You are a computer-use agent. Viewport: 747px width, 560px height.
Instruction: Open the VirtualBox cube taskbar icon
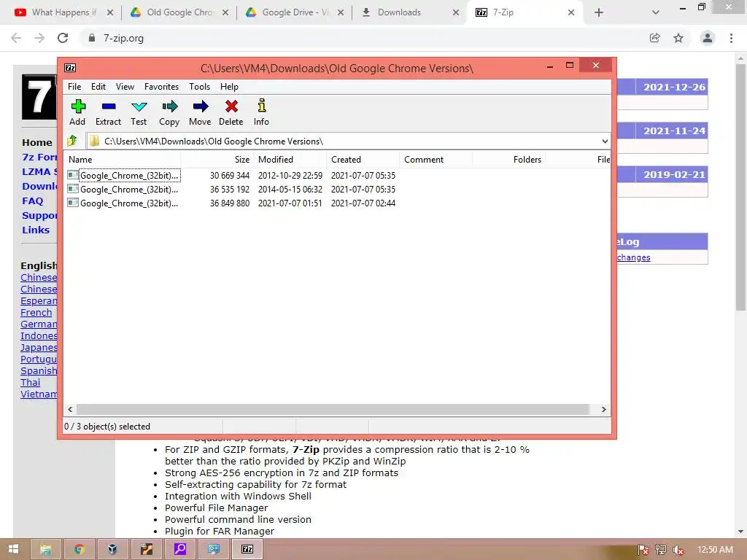point(112,549)
